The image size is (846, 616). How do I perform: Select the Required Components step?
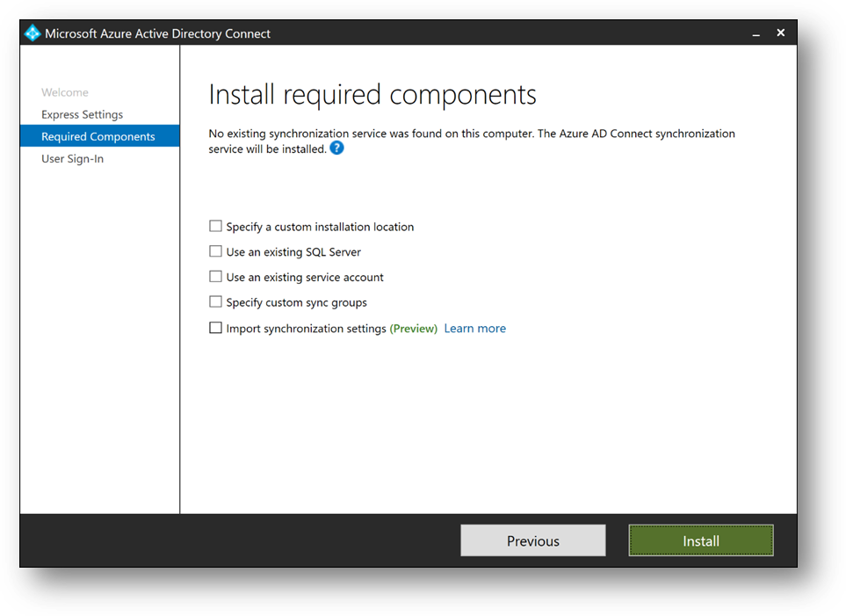point(98,136)
